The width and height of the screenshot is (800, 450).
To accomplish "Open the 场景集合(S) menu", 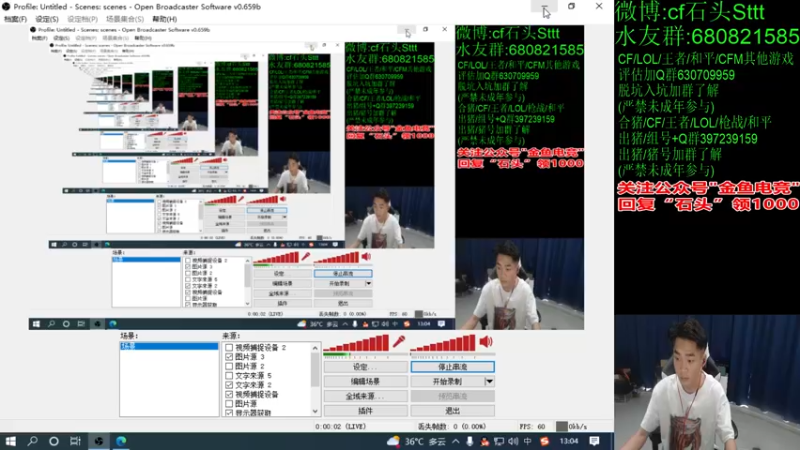I will (x=124, y=19).
